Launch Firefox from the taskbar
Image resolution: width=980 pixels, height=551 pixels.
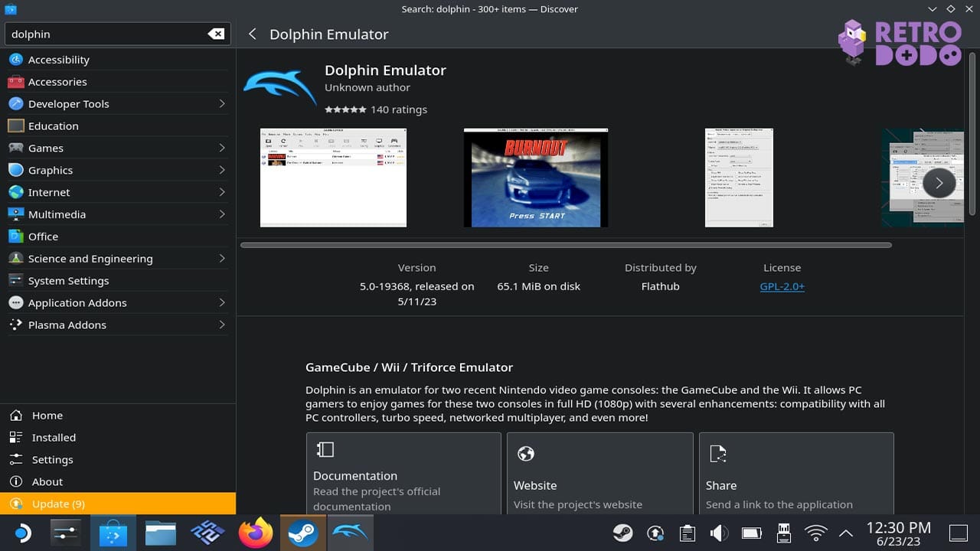click(x=255, y=533)
